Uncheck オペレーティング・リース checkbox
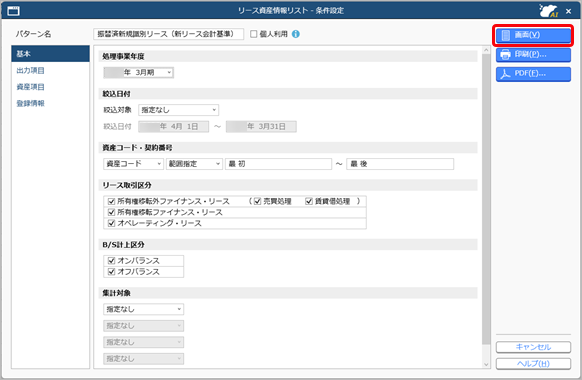The image size is (582, 380). (x=111, y=223)
